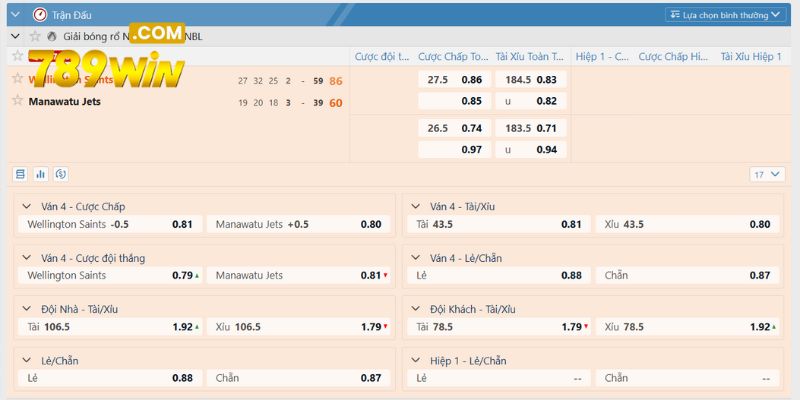Choose Tài 106.5 home odds 1.92

(x=110, y=327)
